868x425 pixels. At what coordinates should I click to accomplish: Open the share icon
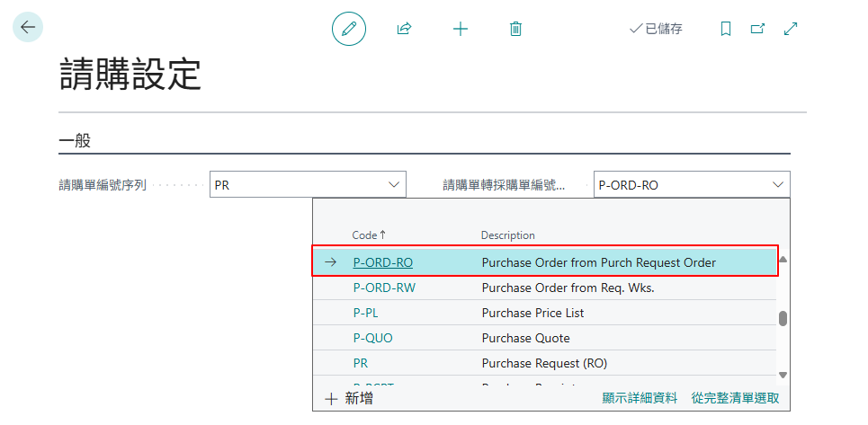[x=405, y=29]
